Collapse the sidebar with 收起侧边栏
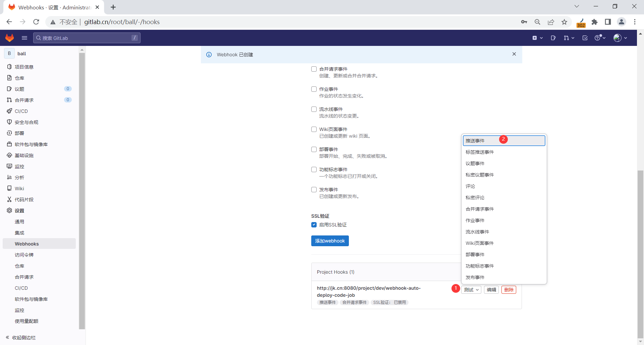Viewport: 644px width, 345px height. [21, 338]
